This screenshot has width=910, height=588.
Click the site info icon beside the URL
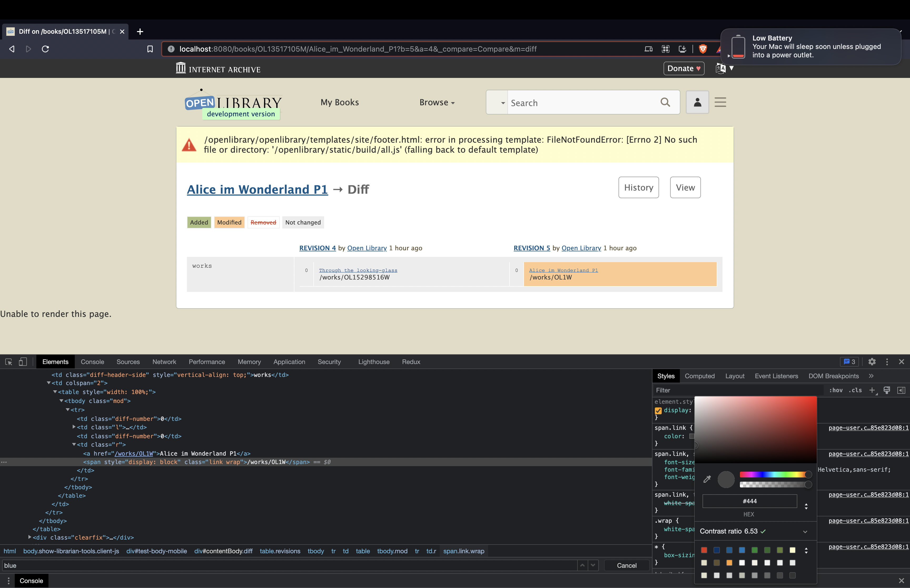[x=171, y=49]
